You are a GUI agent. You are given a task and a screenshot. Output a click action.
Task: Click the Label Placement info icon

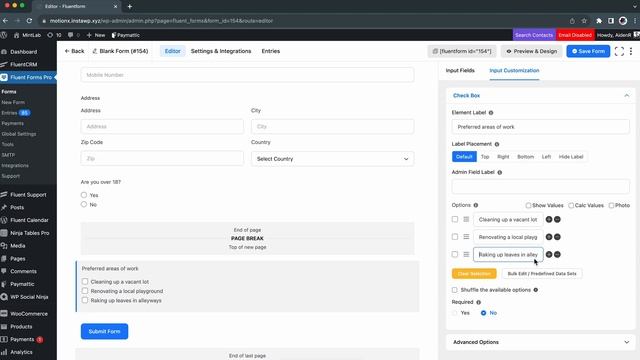(x=497, y=144)
